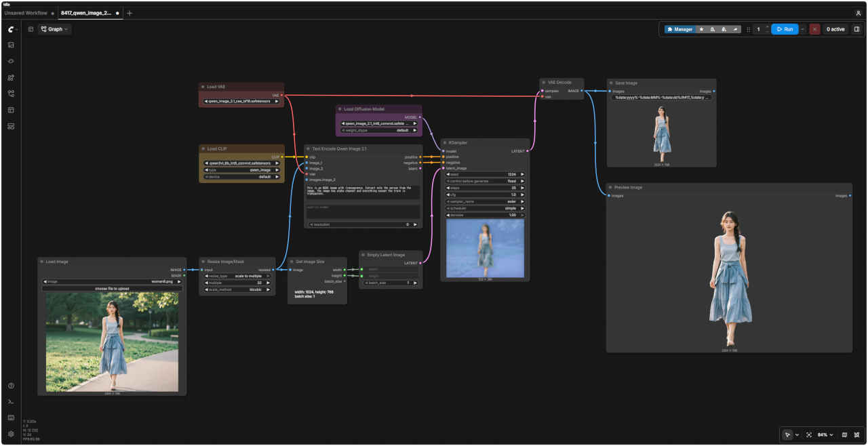The width and height of the screenshot is (868, 446).
Task: Open the model library sidebar icon
Action: 11,77
